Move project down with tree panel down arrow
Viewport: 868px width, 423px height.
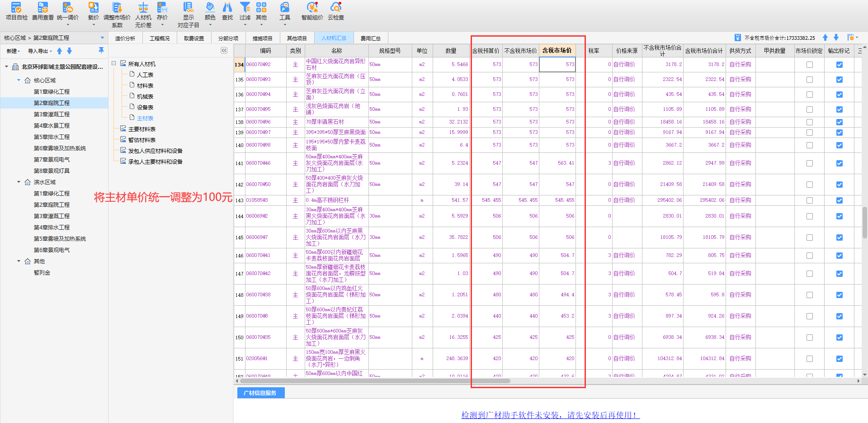tap(70, 51)
